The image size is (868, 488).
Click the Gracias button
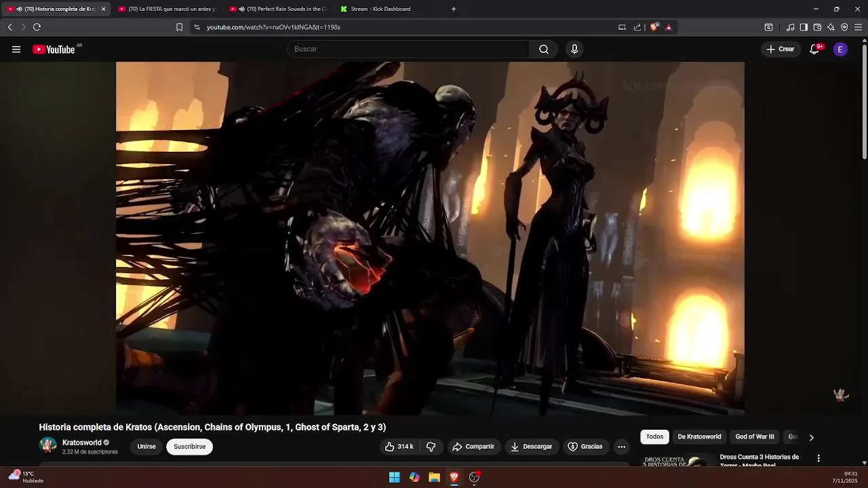click(585, 447)
